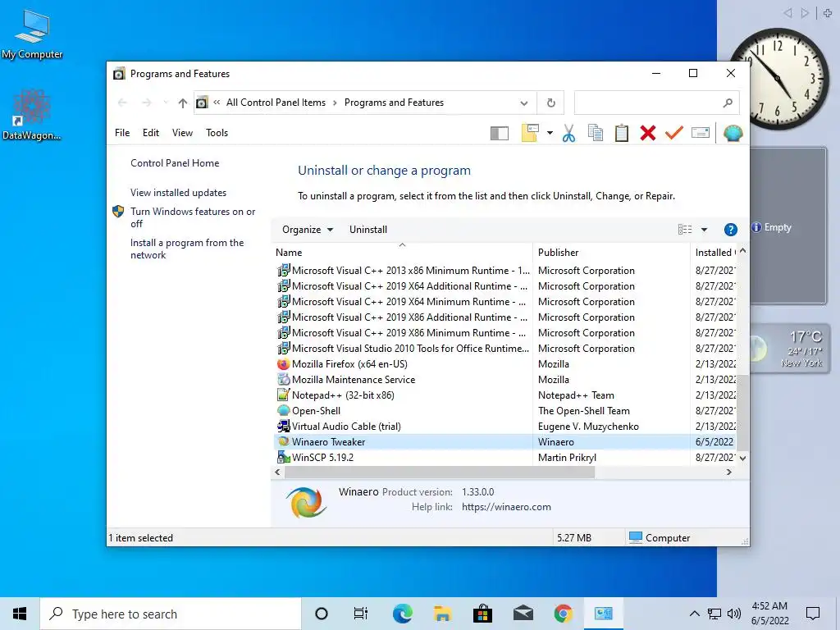Screen dimensions: 840x630
Task: Click the Forward navigation arrow
Action: tap(147, 103)
